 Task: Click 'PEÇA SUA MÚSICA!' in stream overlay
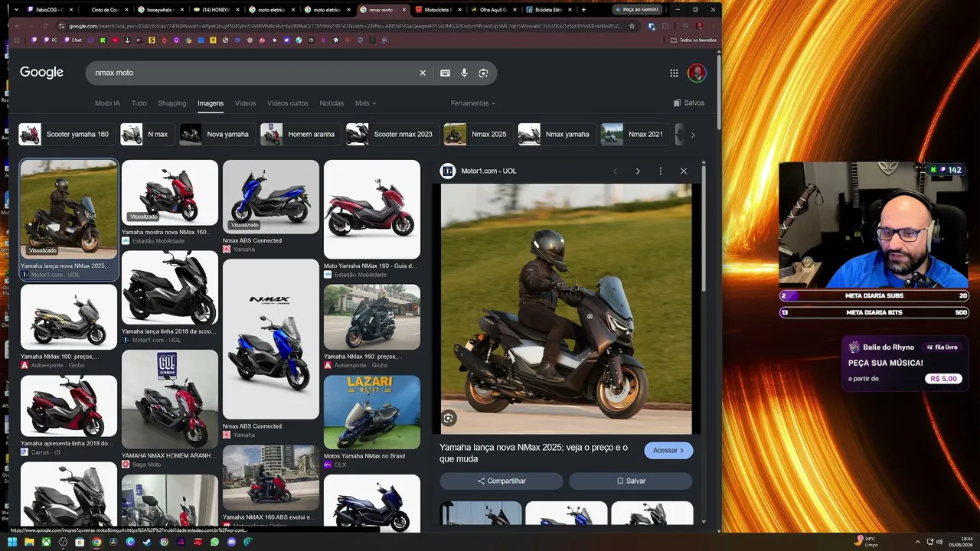click(885, 363)
